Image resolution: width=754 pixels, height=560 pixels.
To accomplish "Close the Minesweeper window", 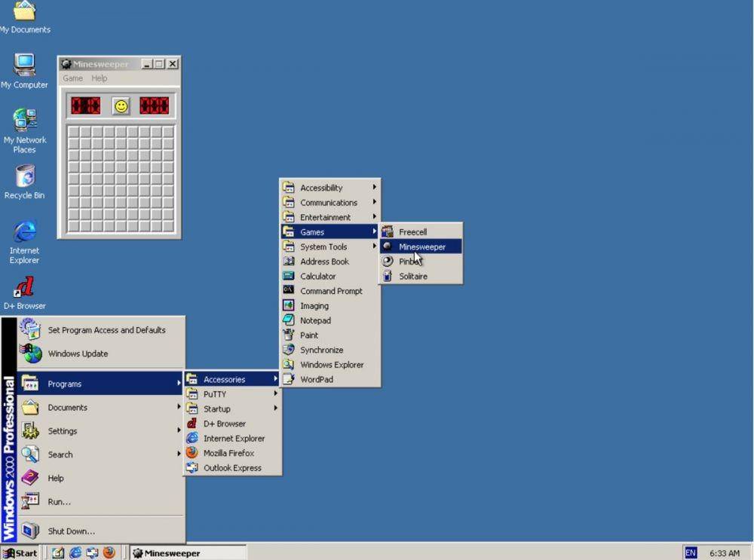I will click(x=173, y=64).
